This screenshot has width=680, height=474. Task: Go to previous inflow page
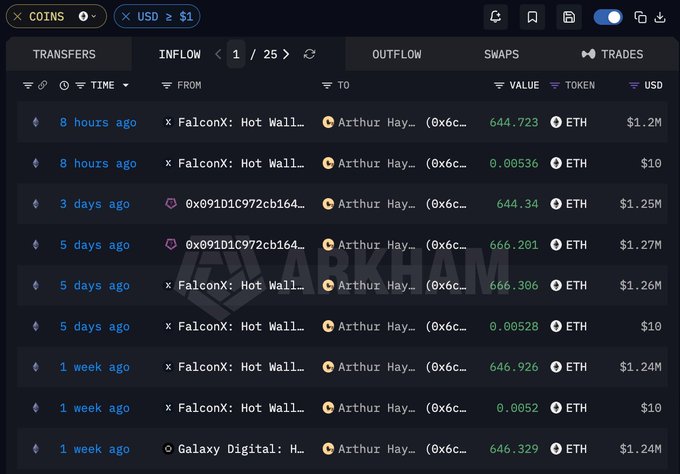[x=218, y=54]
